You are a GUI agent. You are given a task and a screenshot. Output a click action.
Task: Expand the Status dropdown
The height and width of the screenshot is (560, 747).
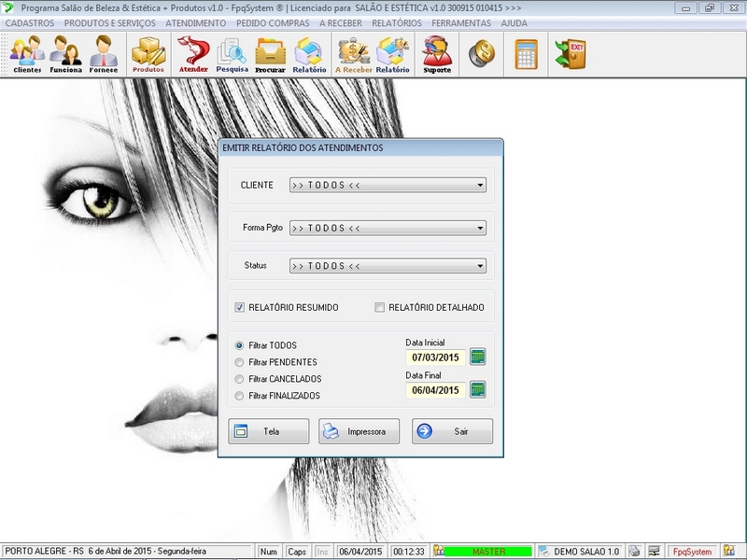click(480, 266)
